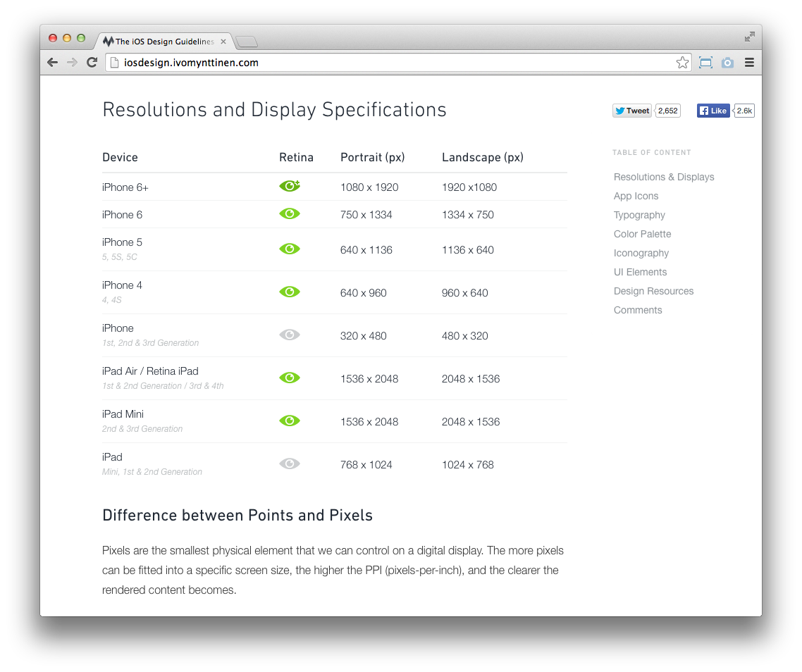Click the 1920 x1080 landscape value
The image size is (802, 672).
click(x=469, y=187)
